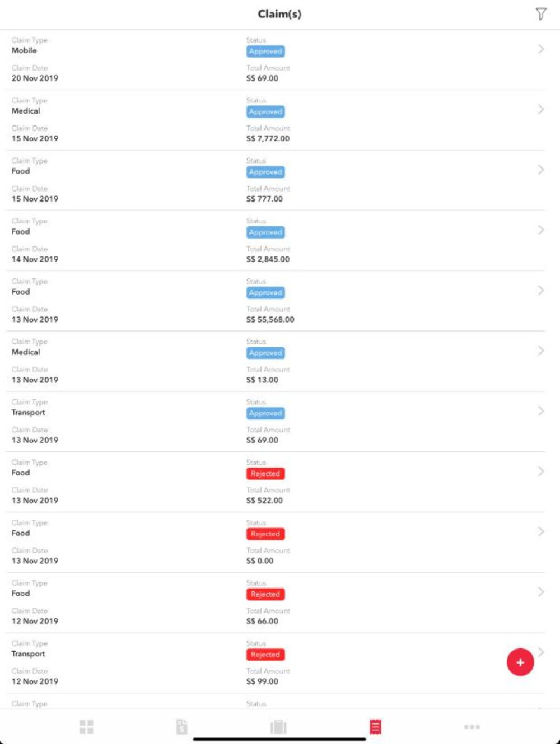Open the dashboard grid tab icon

point(86,727)
